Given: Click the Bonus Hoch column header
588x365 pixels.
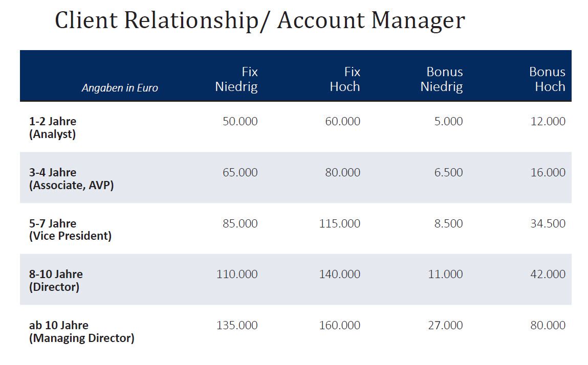Looking at the screenshot, I should (x=547, y=79).
